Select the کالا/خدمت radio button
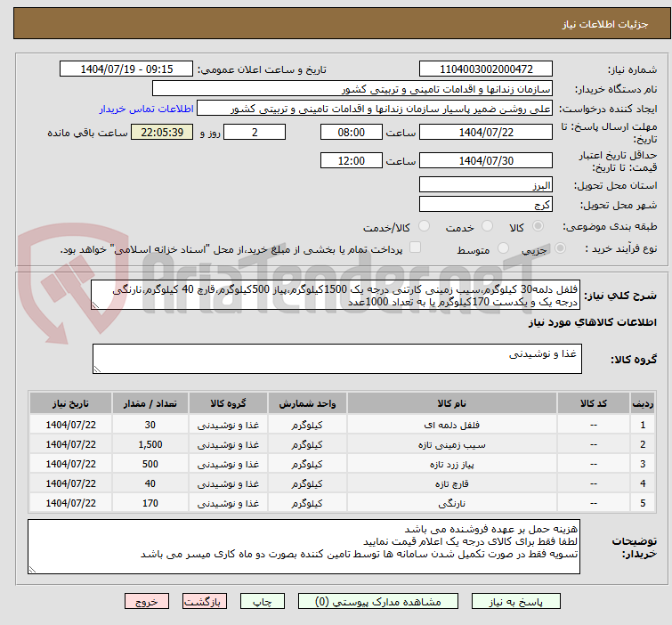Screen dimensions: 672x625 click(x=424, y=226)
